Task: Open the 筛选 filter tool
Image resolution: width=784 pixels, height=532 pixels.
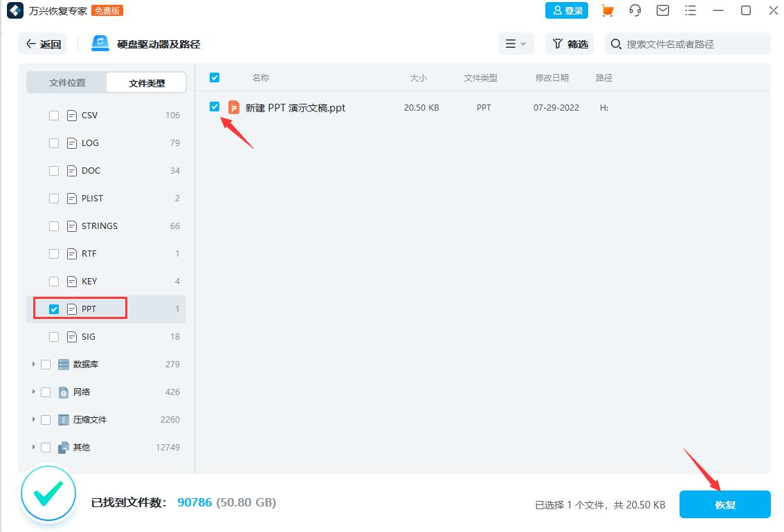Action: click(569, 44)
